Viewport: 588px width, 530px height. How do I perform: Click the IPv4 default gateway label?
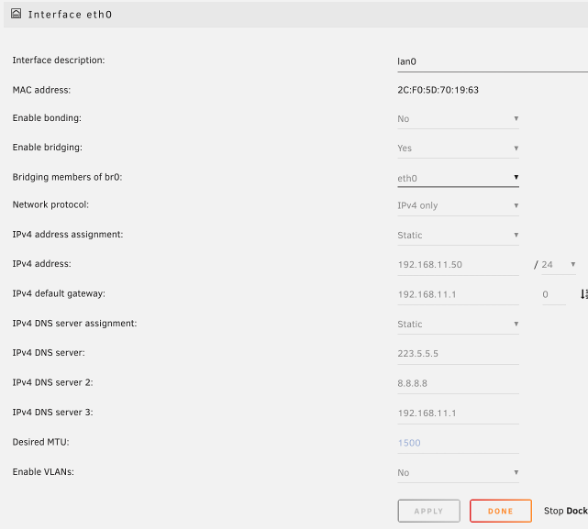(x=58, y=294)
